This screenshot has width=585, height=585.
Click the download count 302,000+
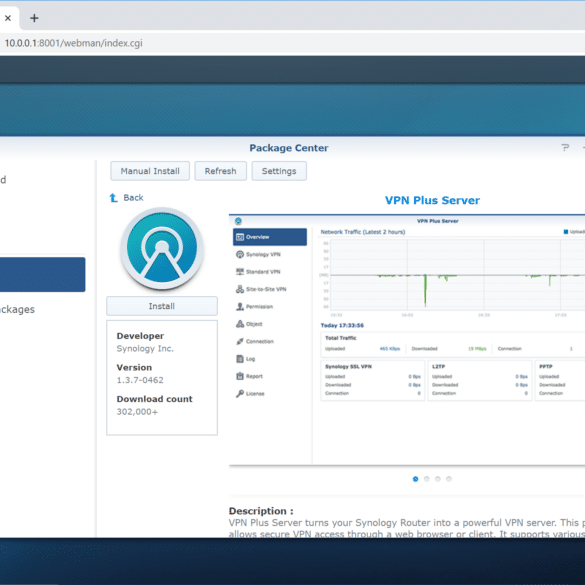click(x=137, y=412)
